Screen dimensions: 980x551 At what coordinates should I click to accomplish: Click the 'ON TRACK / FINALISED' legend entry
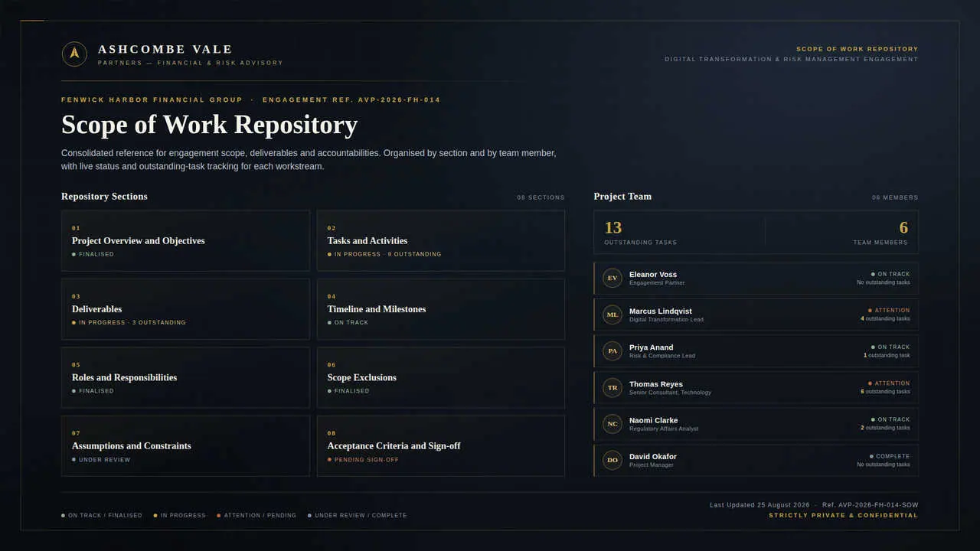click(102, 516)
